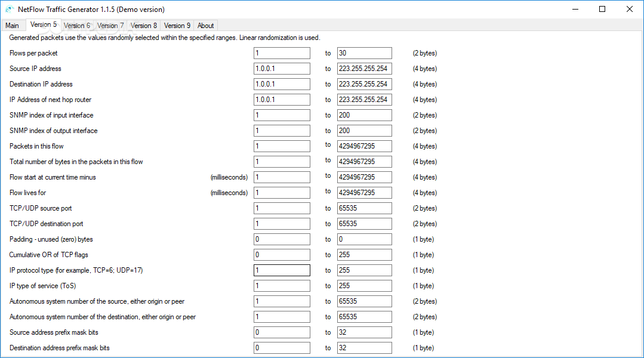Click the Destination IP address end field
Image resolution: width=644 pixels, height=358 pixels.
pos(364,84)
